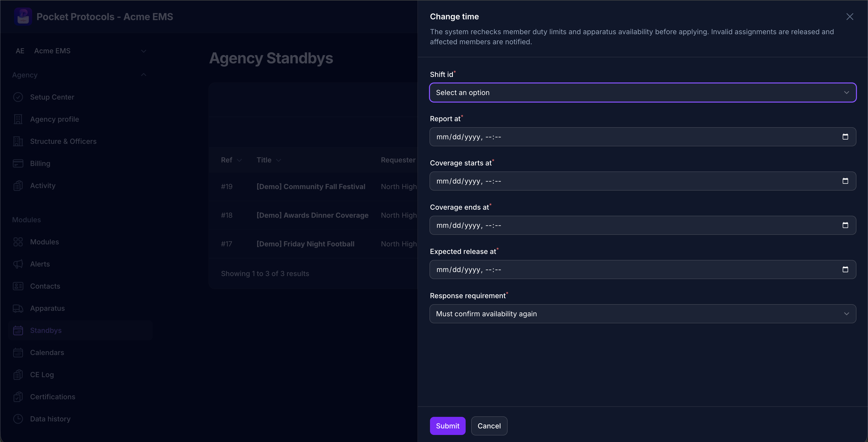Screen dimensions: 868x442
Task: Click the Structure & Officers icon
Action: (x=18, y=141)
